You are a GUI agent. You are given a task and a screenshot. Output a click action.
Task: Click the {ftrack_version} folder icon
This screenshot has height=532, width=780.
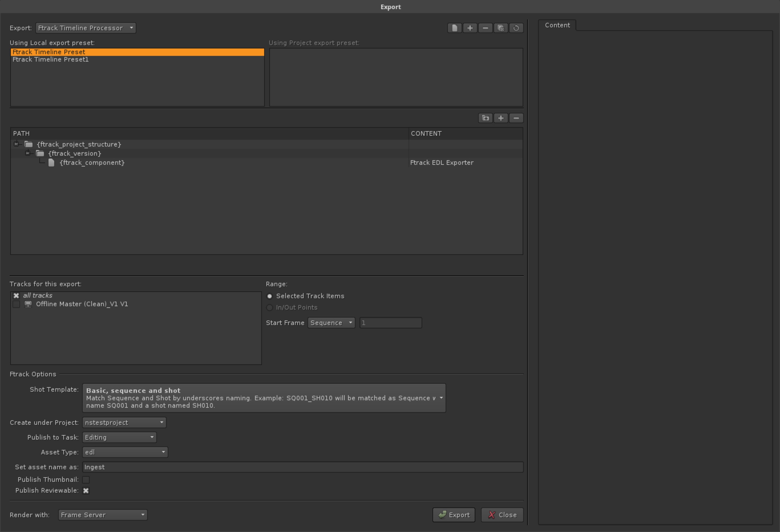(x=40, y=153)
